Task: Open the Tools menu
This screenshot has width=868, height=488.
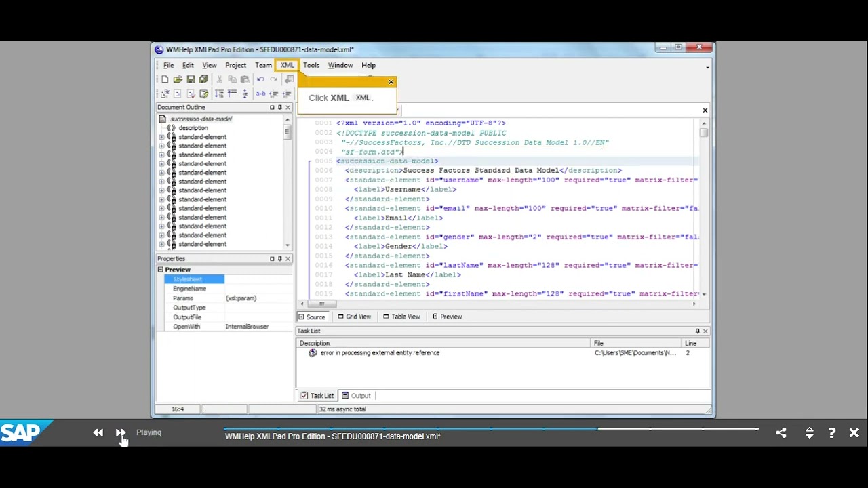Action: 311,65
